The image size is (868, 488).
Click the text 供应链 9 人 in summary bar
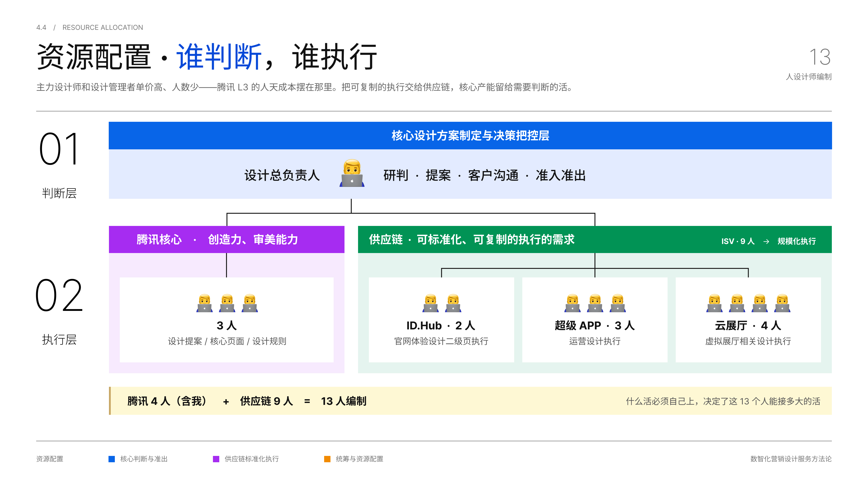tap(267, 401)
